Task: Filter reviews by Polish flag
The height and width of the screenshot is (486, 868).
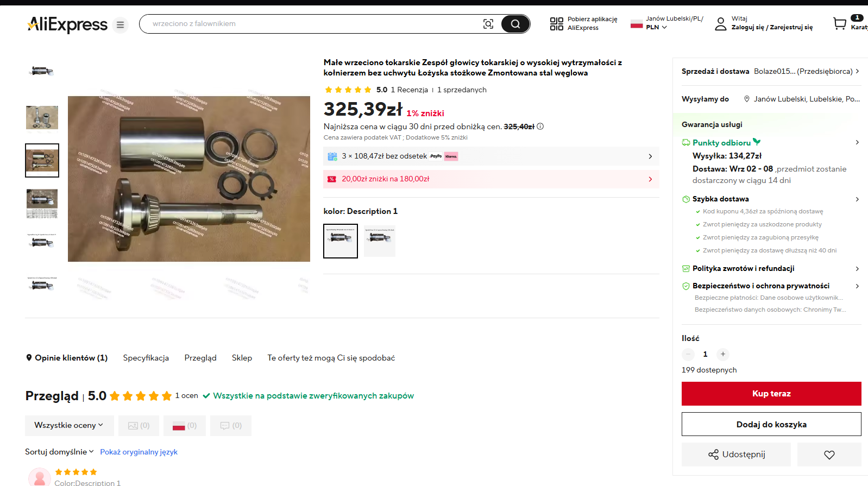Action: [x=184, y=426]
